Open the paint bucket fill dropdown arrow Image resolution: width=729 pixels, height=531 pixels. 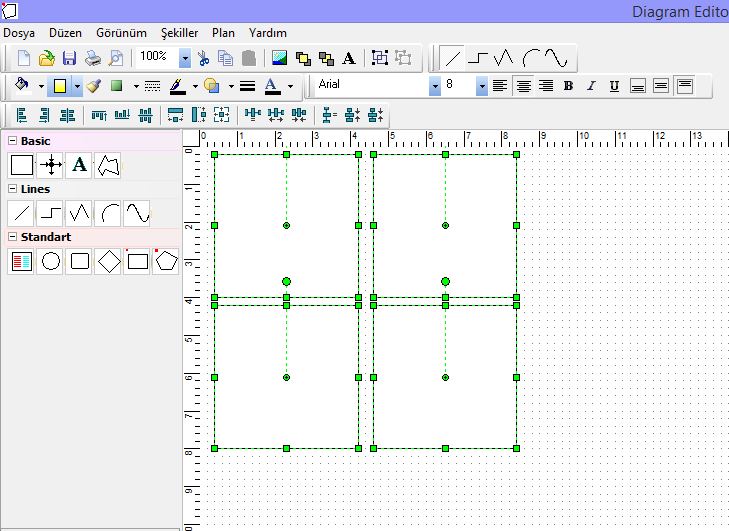pos(41,86)
